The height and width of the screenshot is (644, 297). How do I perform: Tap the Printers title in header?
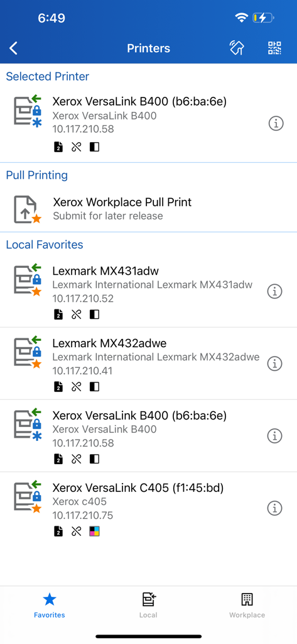pos(148,48)
